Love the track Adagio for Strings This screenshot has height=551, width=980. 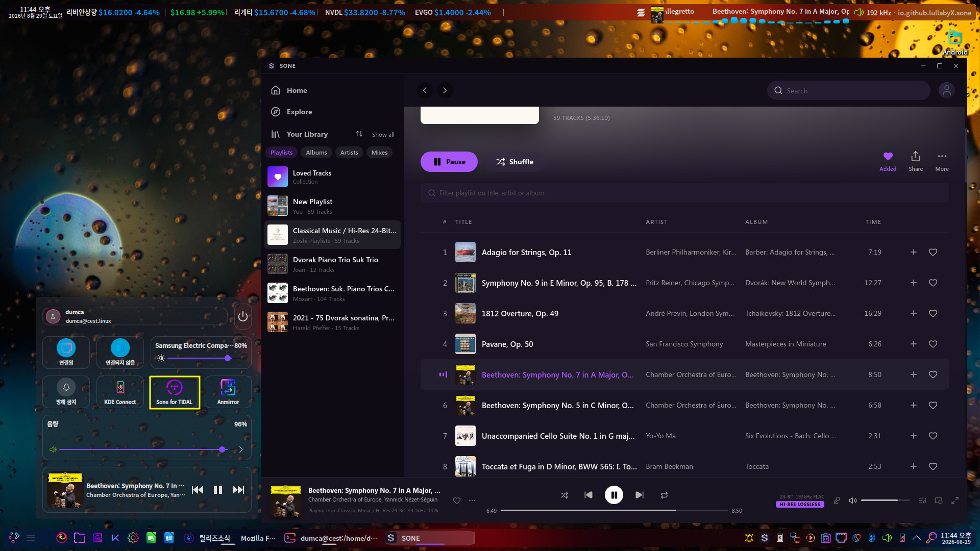pos(933,252)
